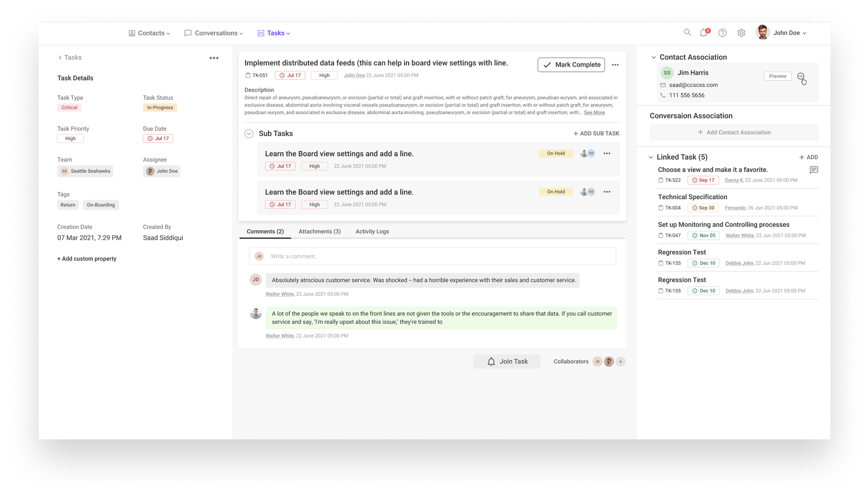868x496 pixels.
Task: Click JD collaborator avatar
Action: (597, 361)
